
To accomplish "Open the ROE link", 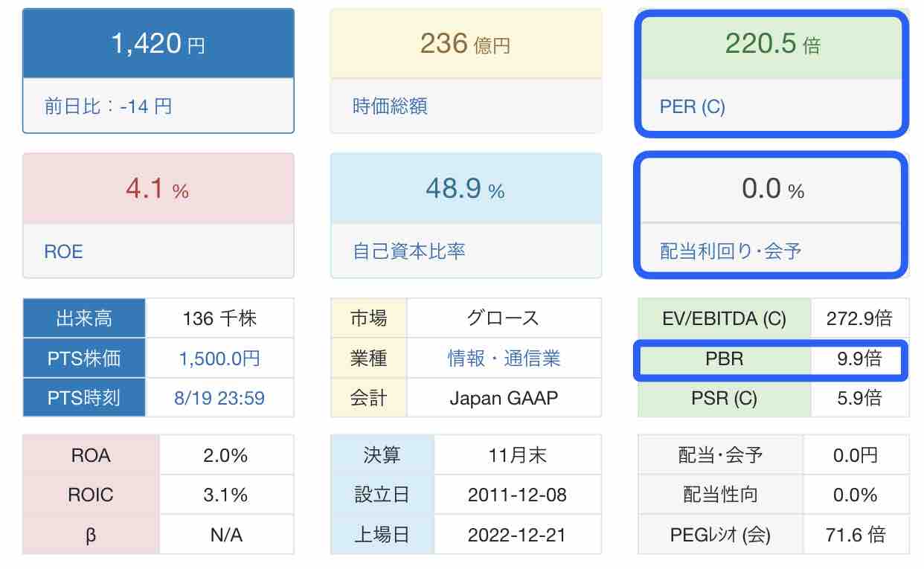I will [63, 251].
